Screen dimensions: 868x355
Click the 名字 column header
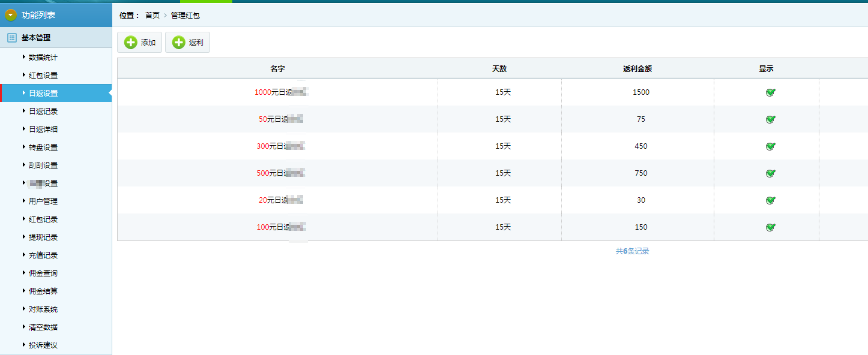click(x=277, y=69)
